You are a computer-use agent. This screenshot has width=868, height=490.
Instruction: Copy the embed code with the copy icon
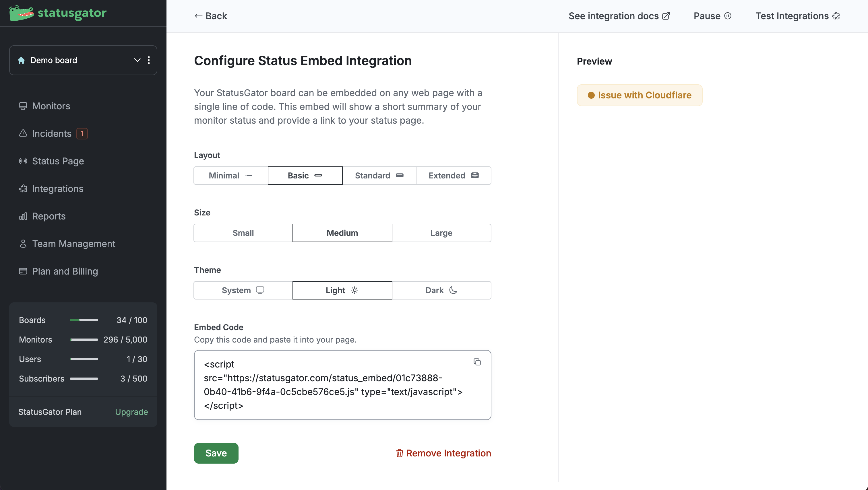click(x=477, y=362)
